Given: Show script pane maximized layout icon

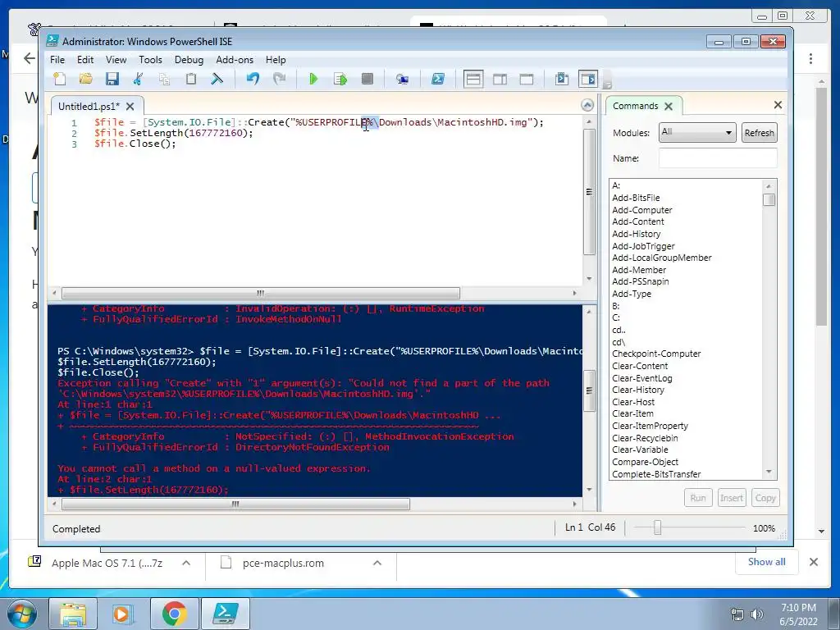Looking at the screenshot, I should [x=527, y=80].
